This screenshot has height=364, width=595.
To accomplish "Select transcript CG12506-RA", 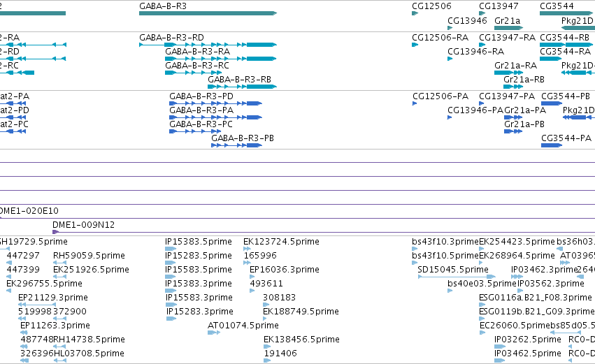I will (440, 38).
